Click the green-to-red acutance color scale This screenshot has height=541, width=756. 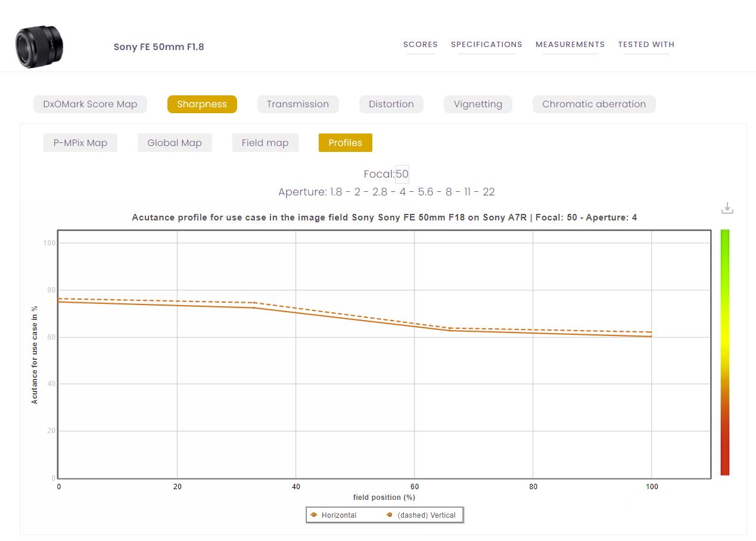coord(725,352)
